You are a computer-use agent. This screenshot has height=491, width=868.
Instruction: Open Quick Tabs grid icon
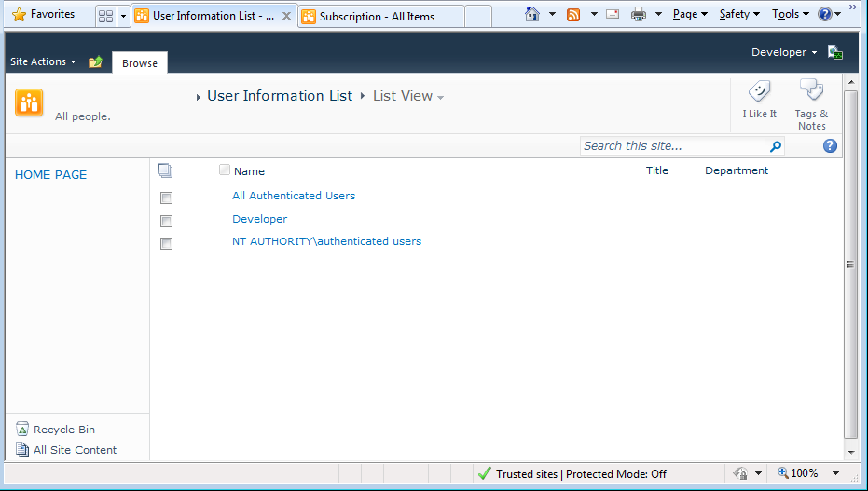(x=105, y=17)
